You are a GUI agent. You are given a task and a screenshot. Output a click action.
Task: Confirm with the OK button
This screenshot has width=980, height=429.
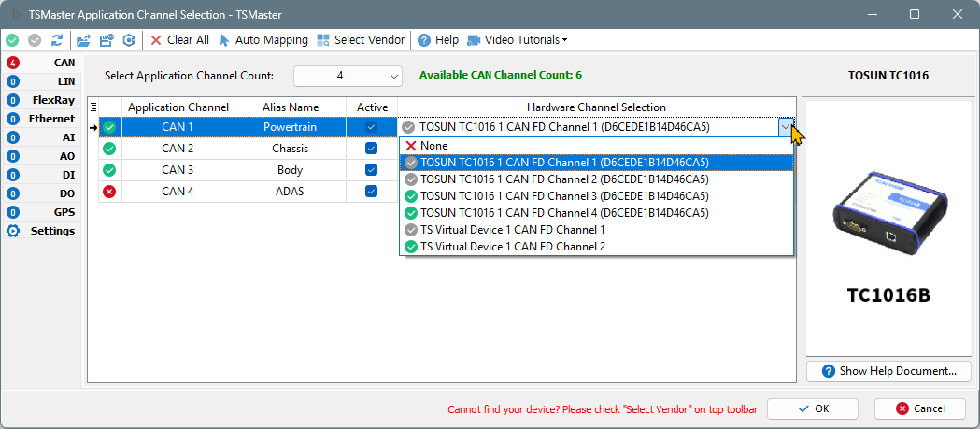click(815, 409)
